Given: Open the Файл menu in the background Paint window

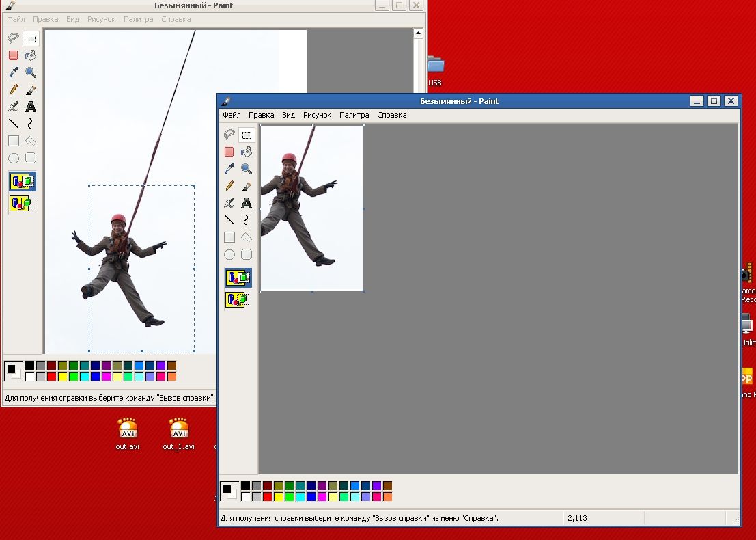Looking at the screenshot, I should pos(16,19).
